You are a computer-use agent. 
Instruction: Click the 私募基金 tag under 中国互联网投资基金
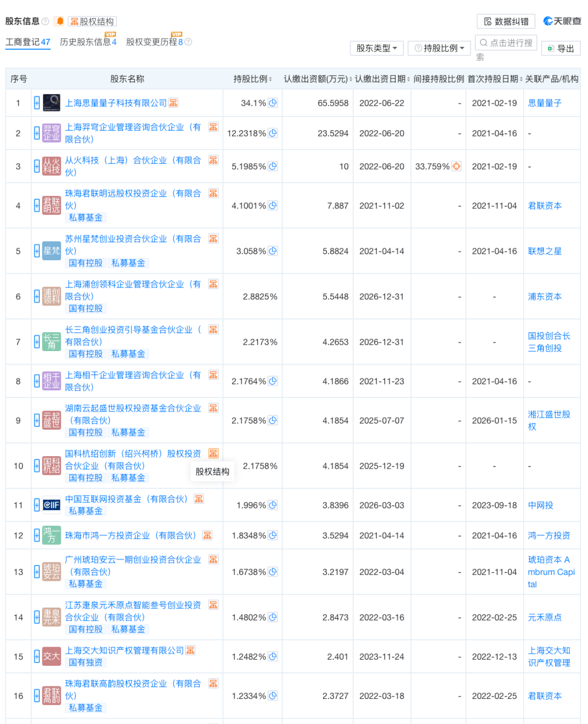click(85, 511)
